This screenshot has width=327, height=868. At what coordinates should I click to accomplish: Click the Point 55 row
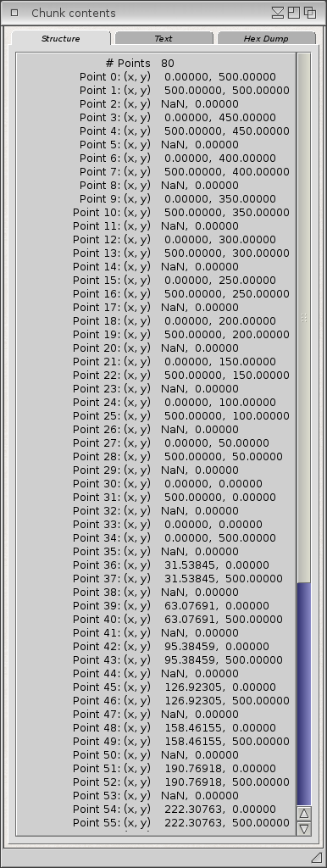tap(181, 822)
